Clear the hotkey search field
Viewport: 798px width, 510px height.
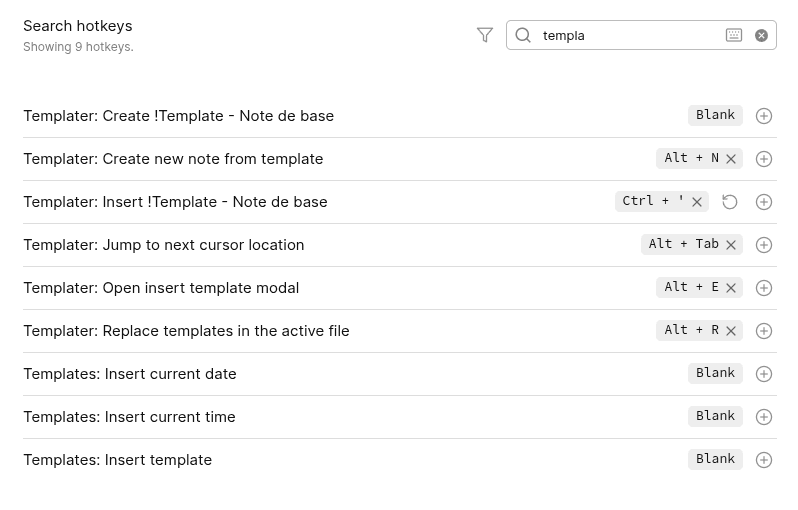(x=761, y=35)
